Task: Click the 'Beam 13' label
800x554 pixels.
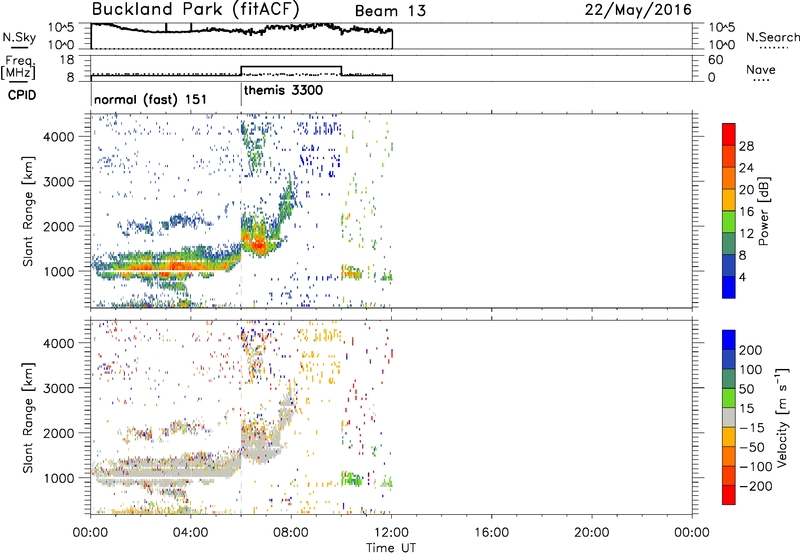Action: coord(390,11)
